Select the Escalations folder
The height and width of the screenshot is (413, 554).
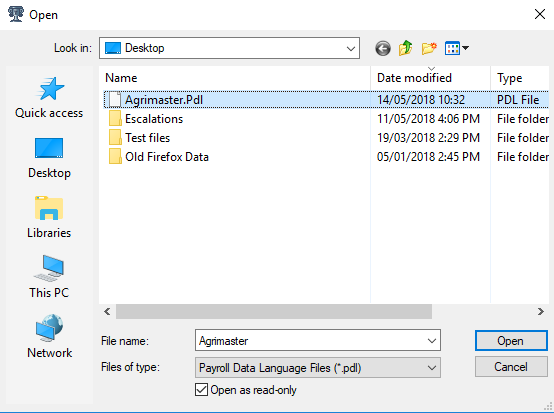[154, 119]
